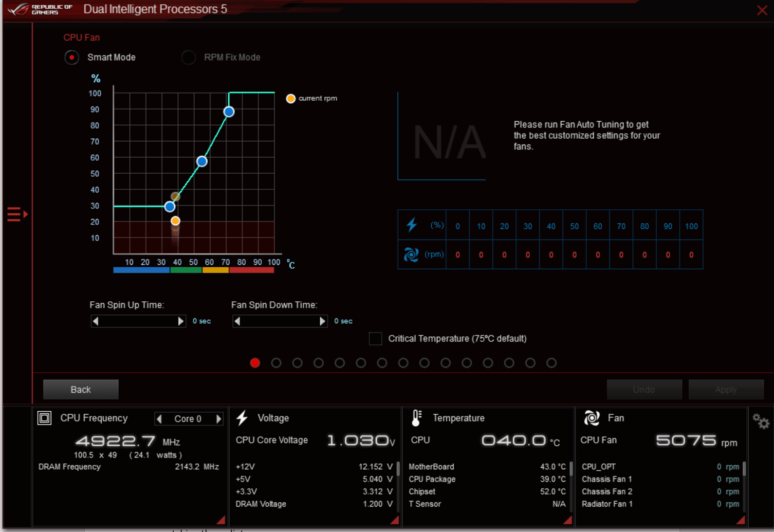The width and height of the screenshot is (774, 532).
Task: Select Smart Mode radio button
Action: (x=72, y=57)
